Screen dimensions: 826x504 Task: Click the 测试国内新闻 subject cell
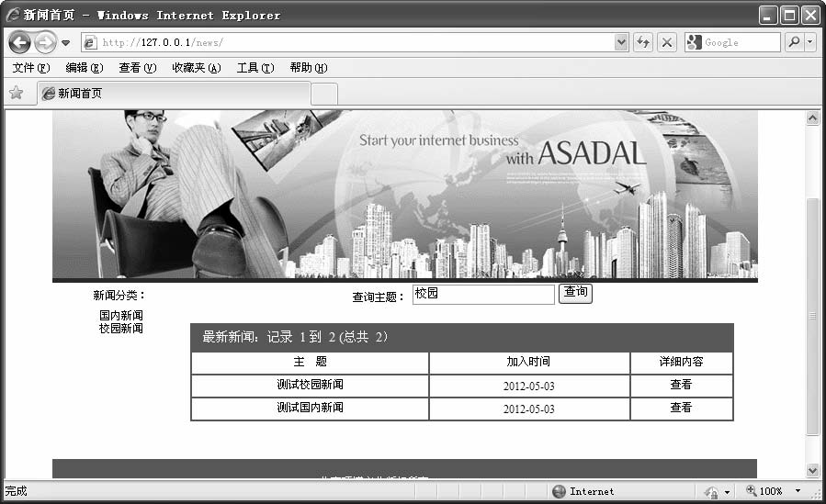310,409
